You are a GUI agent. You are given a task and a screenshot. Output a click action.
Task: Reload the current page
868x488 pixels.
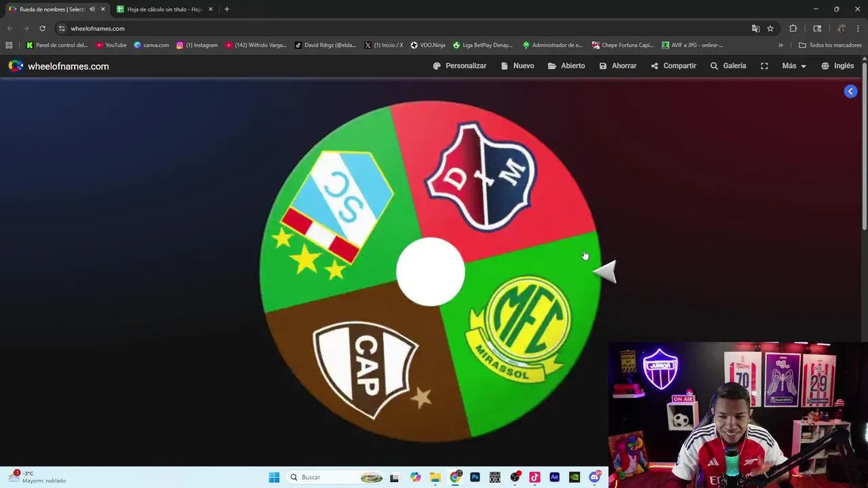42,28
